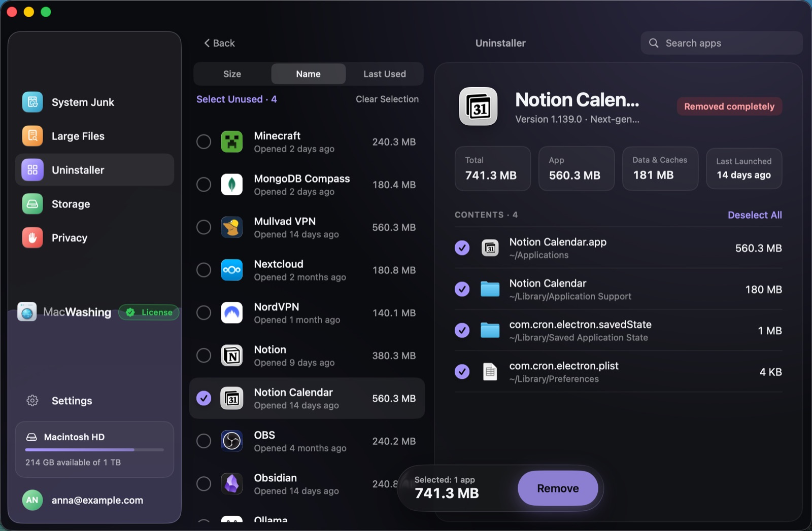Click the MongoDB Compass app icon
Viewport: 812px width, 531px height.
click(232, 185)
